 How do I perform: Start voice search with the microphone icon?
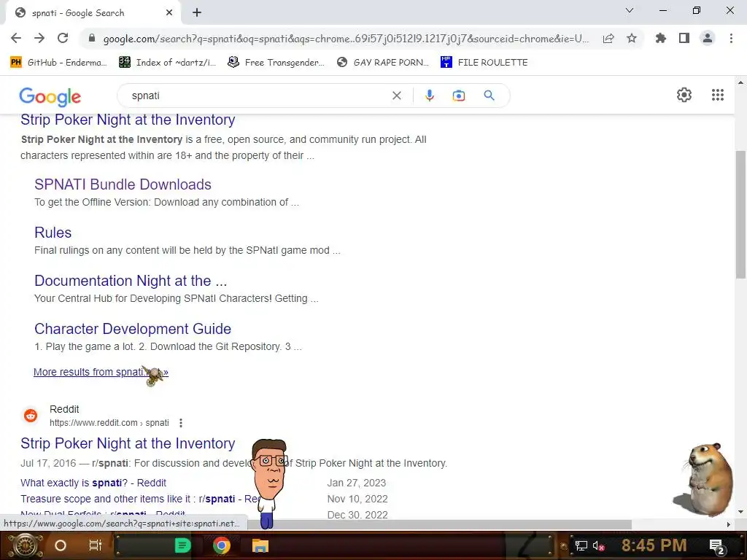tap(429, 96)
